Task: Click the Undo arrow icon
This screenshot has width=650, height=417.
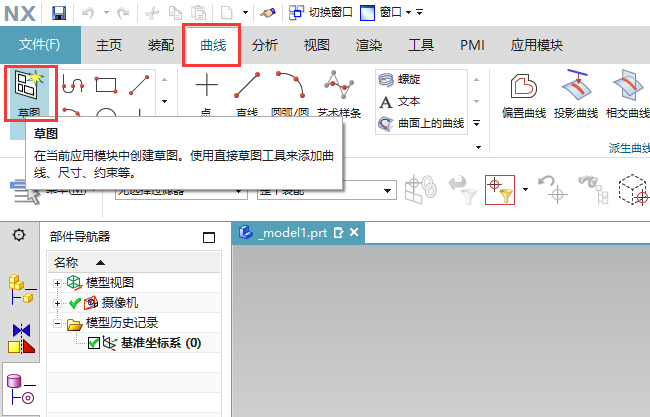Action: (x=88, y=13)
